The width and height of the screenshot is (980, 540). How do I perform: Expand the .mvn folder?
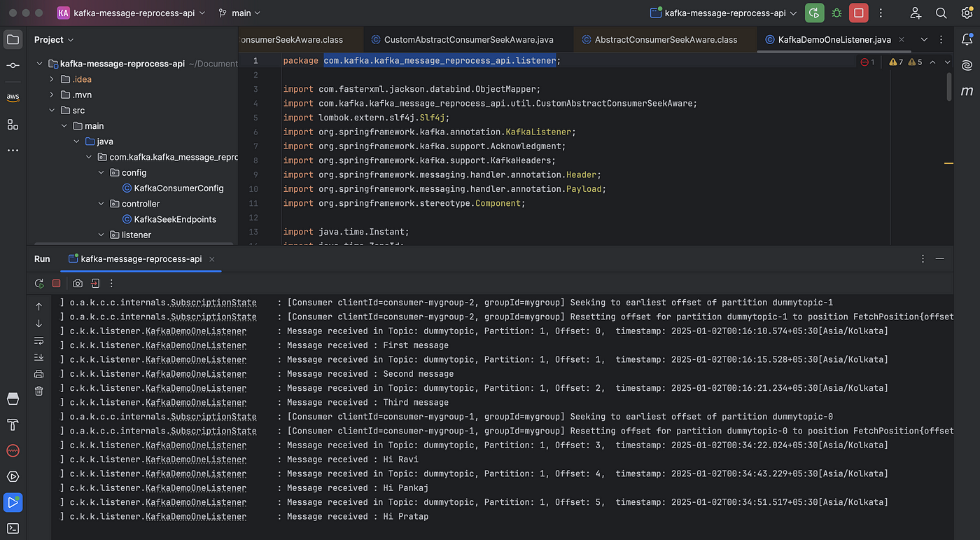pos(52,95)
